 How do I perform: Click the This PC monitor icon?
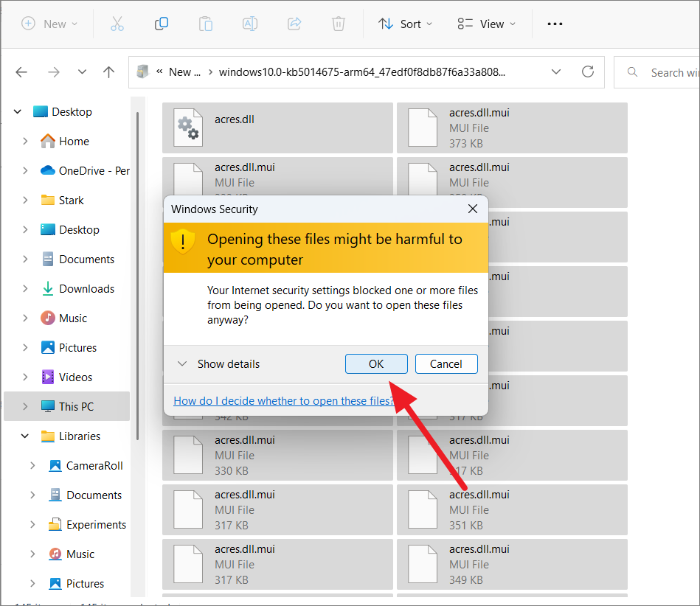48,406
